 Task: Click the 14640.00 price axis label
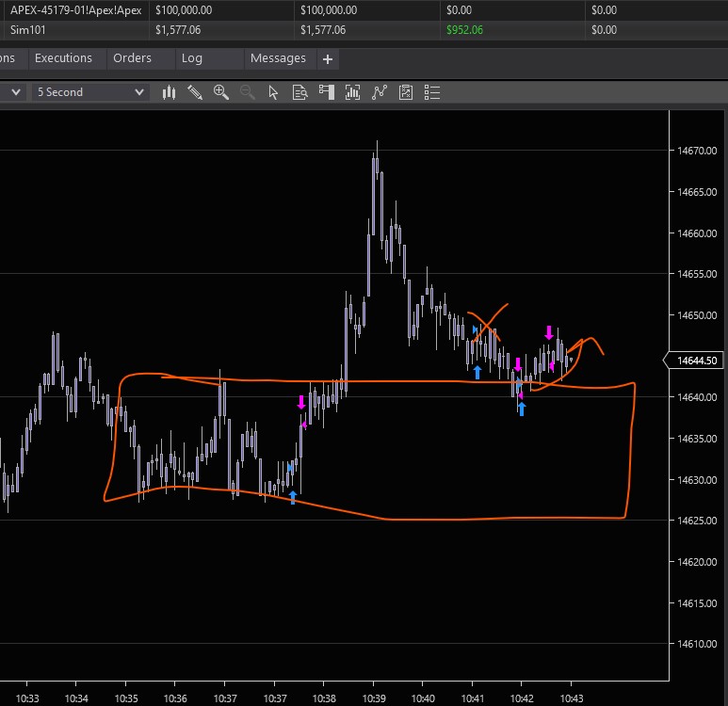click(x=697, y=397)
